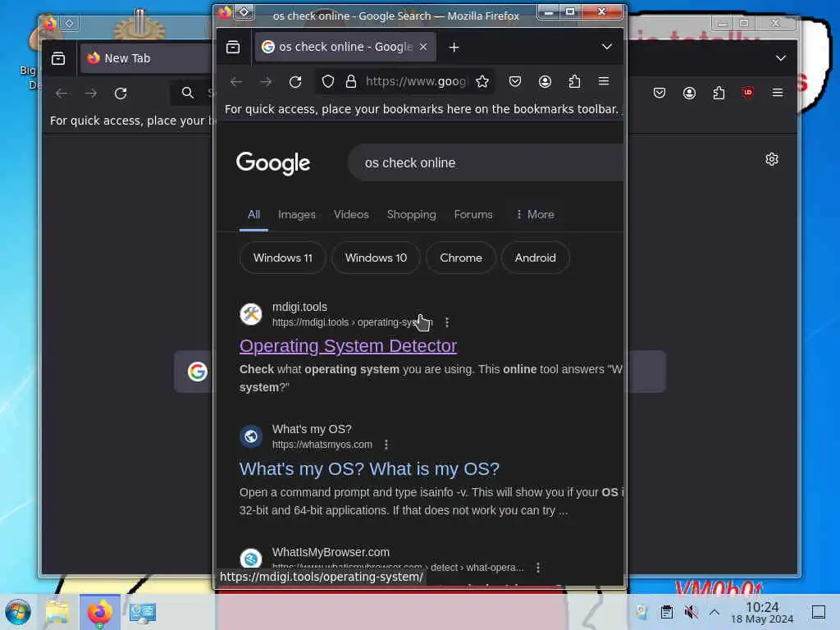Click the show desktop button in the tray
The height and width of the screenshot is (630, 840).
click(x=819, y=612)
